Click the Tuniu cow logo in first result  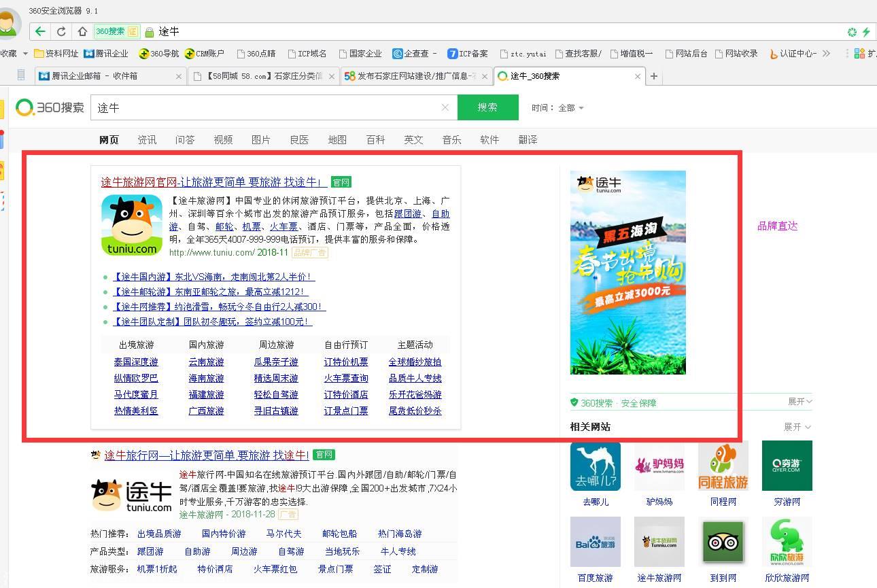pos(132,226)
